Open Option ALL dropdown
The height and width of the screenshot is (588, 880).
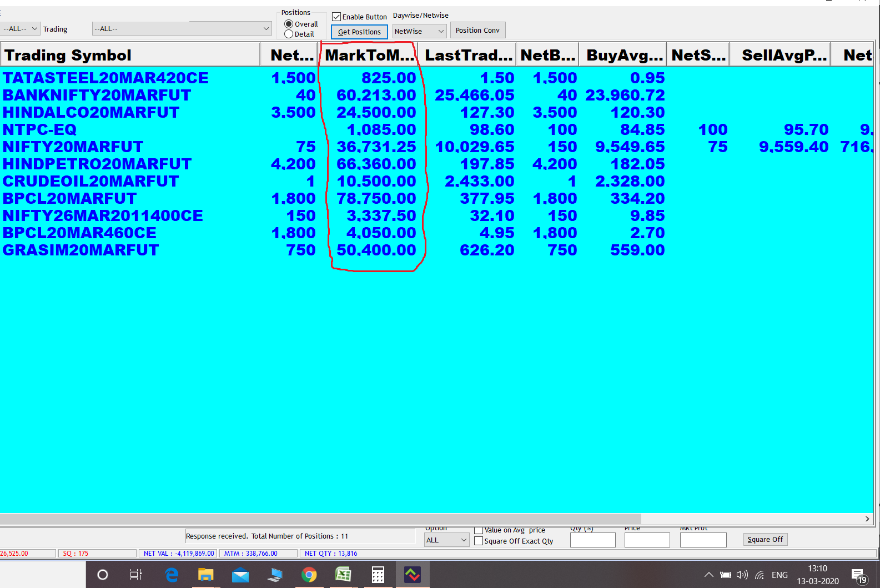click(x=447, y=540)
